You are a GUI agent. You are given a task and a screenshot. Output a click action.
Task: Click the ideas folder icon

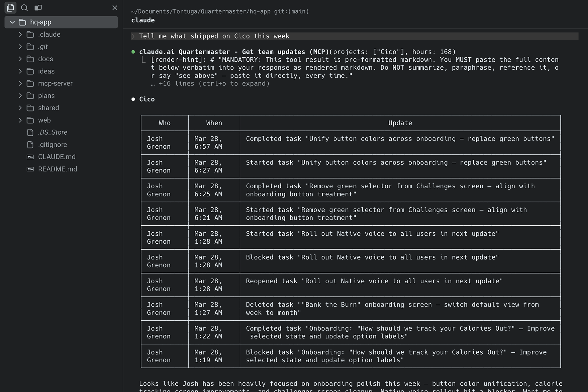[x=31, y=71]
